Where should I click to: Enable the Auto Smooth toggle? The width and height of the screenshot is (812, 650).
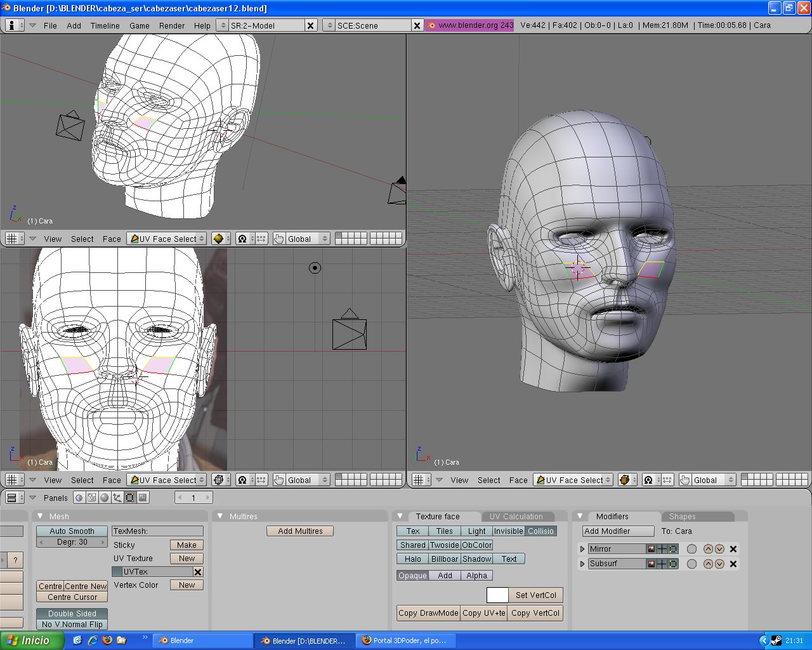point(72,531)
